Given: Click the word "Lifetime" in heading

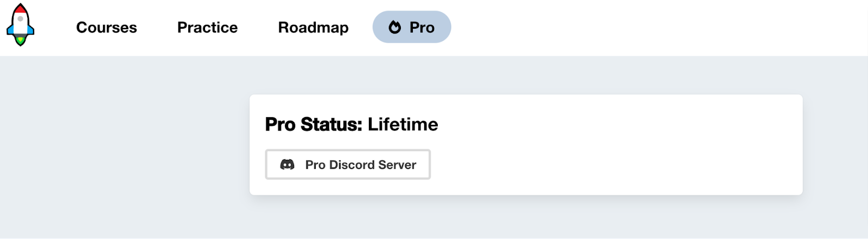Looking at the screenshot, I should pyautogui.click(x=403, y=124).
